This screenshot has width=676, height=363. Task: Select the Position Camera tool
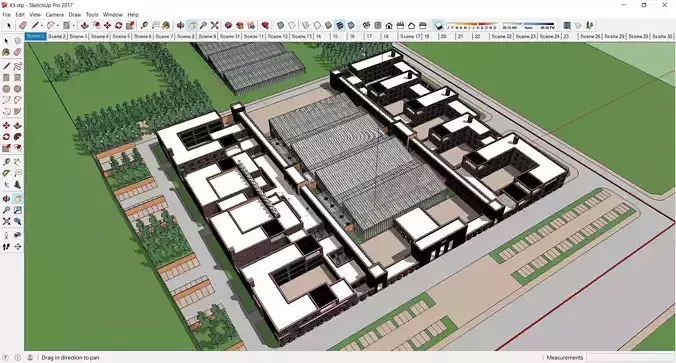pos(6,235)
